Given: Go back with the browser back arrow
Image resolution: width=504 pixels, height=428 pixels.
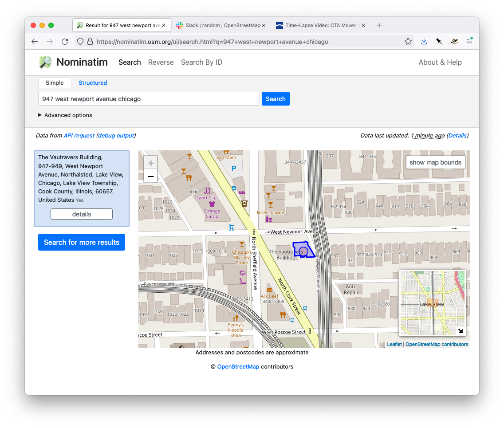Looking at the screenshot, I should (x=35, y=41).
